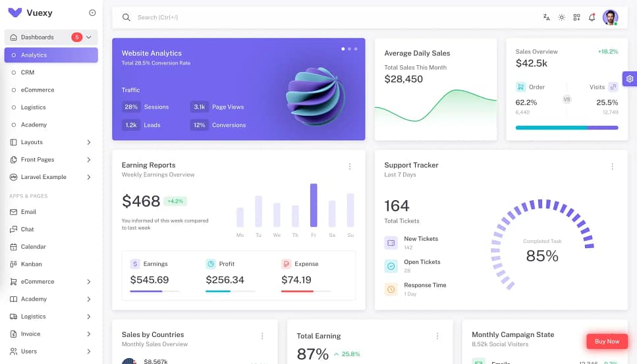This screenshot has height=364, width=637.
Task: Toggle the sidebar pin radio icon
Action: 92,13
